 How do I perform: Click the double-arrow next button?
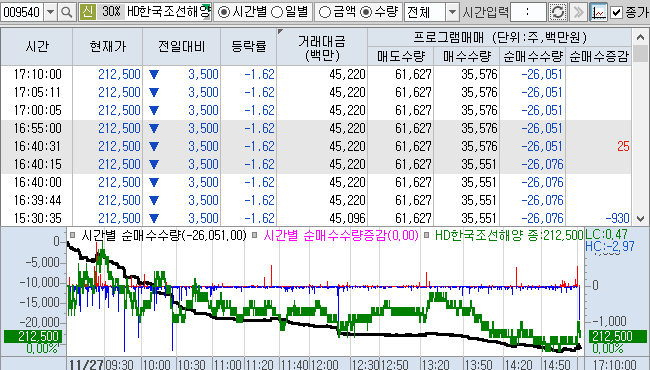[x=578, y=12]
